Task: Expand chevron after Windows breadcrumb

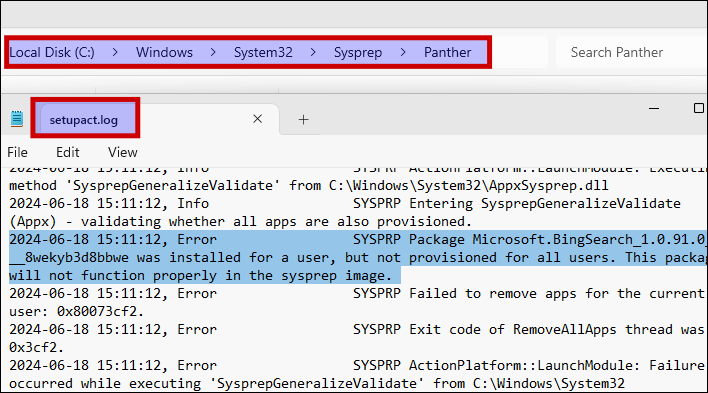Action: 213,52
